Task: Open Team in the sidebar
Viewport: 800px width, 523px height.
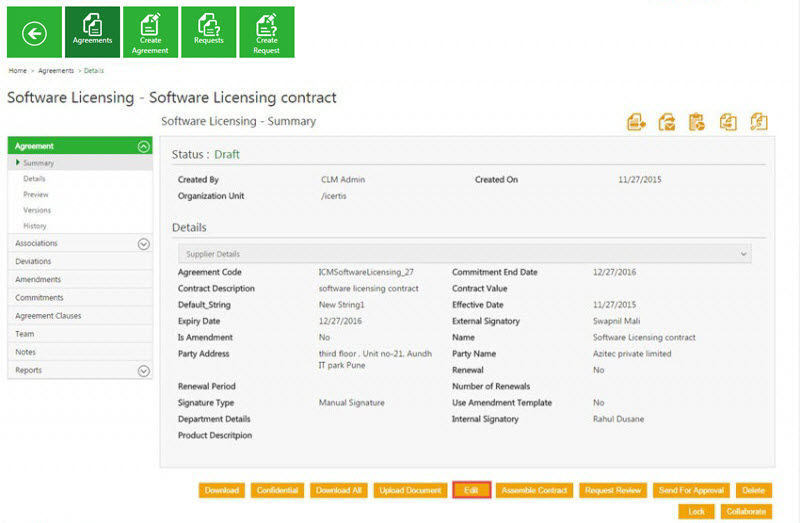Action: click(x=80, y=334)
